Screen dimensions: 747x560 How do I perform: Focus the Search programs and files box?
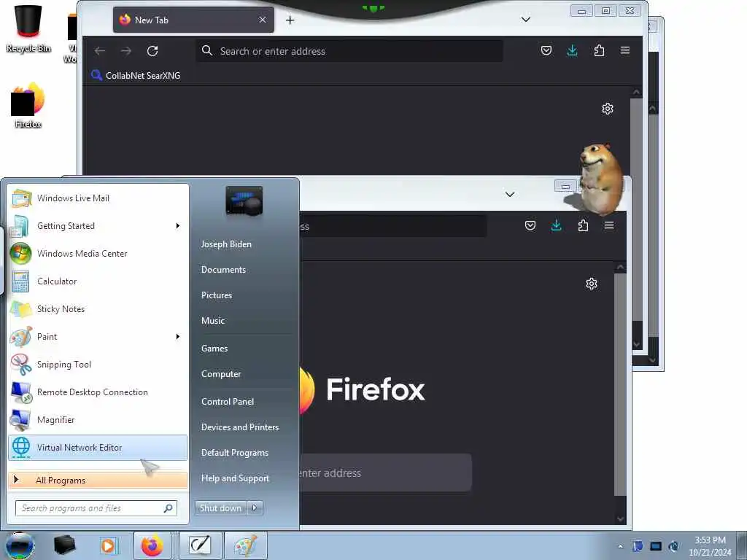click(x=96, y=508)
